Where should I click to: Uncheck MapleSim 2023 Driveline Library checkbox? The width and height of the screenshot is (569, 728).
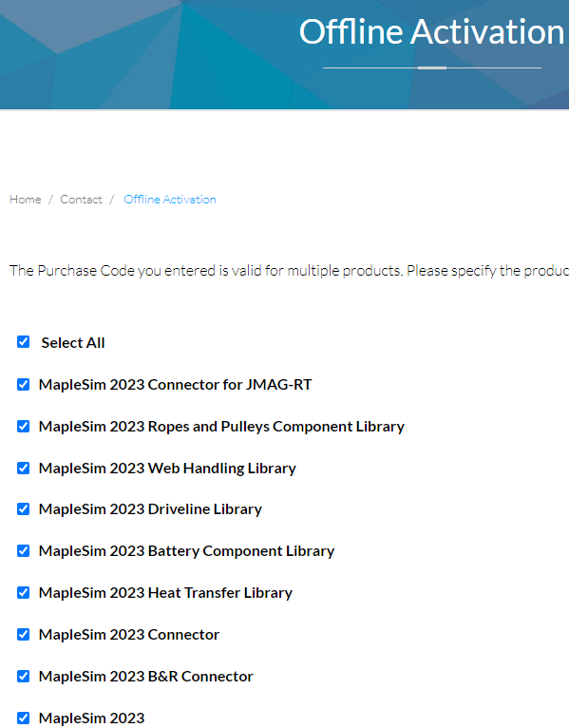(23, 509)
